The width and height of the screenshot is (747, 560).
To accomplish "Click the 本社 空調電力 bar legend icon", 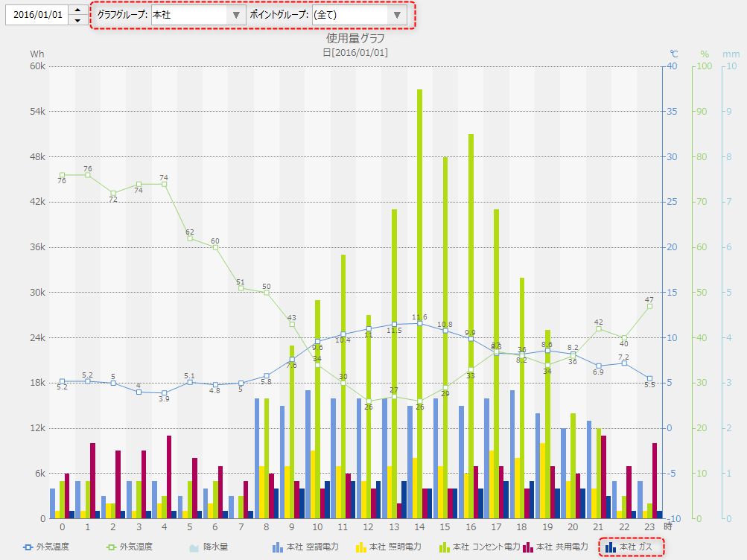I will [278, 547].
